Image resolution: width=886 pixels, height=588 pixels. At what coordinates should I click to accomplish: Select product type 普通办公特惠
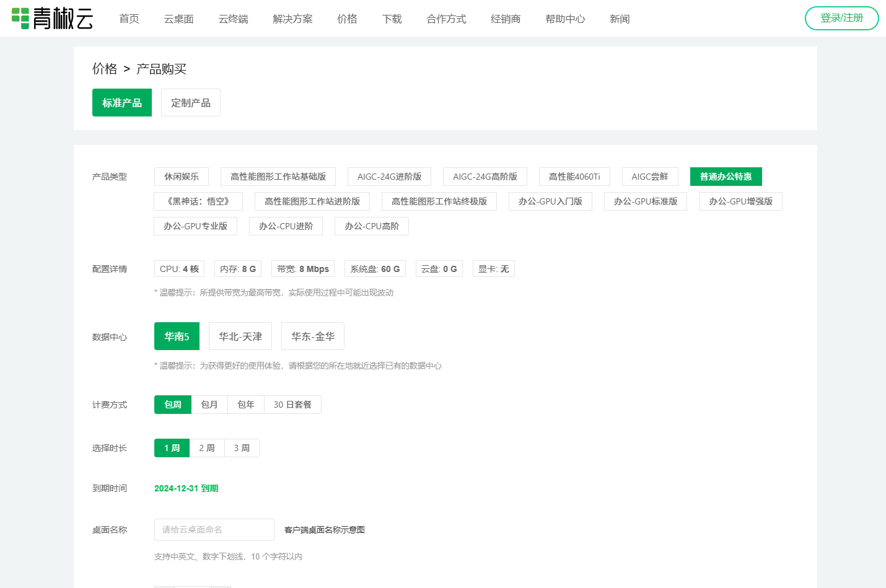(x=726, y=177)
